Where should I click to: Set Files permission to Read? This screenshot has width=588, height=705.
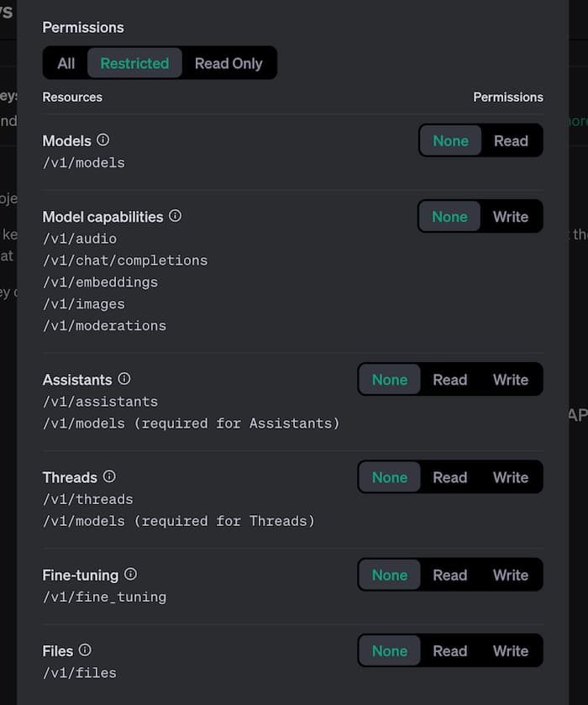tap(450, 651)
